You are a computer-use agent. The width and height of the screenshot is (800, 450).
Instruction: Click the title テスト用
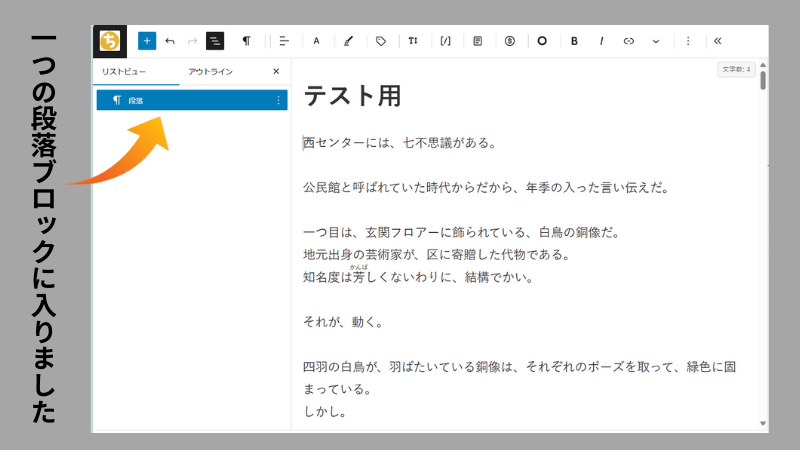(x=353, y=96)
